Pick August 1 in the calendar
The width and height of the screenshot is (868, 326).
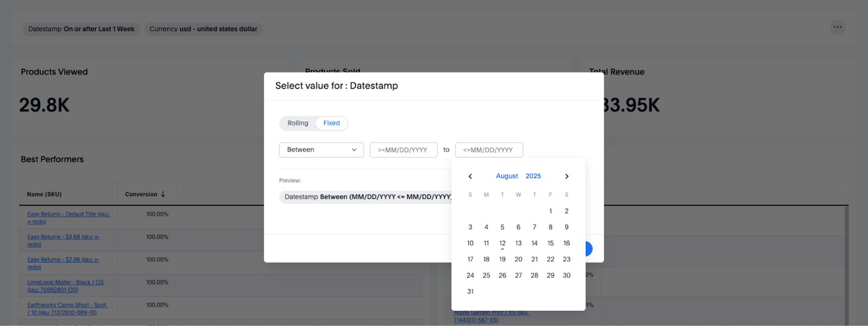coord(551,211)
